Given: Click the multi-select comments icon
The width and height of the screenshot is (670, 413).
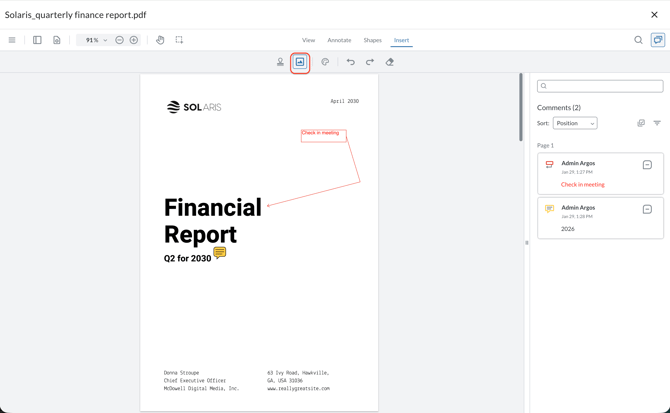Looking at the screenshot, I should pyautogui.click(x=641, y=123).
